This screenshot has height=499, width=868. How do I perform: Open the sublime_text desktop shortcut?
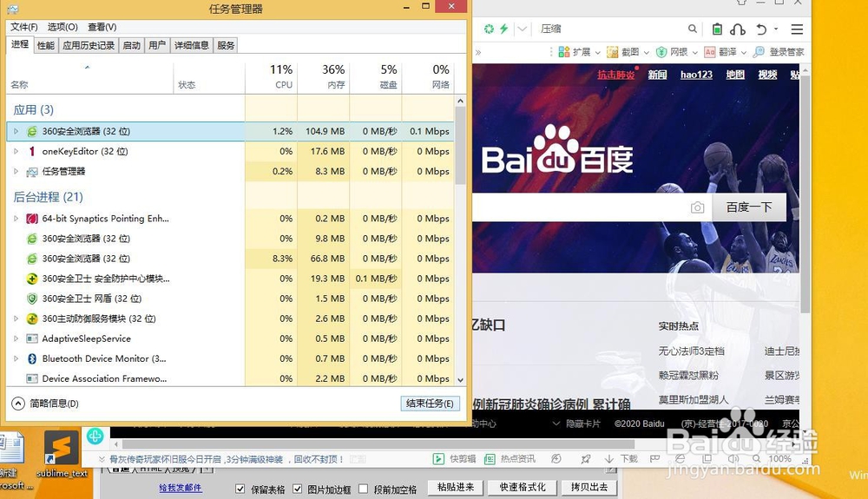tap(61, 454)
